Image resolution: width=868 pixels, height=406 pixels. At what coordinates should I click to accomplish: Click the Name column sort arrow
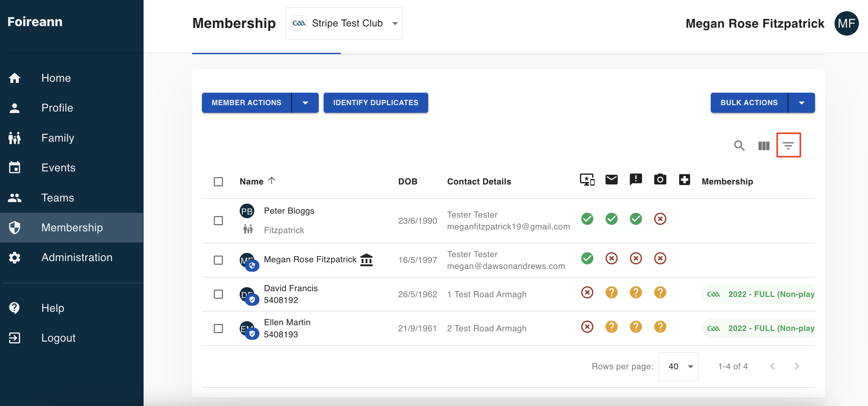click(x=272, y=181)
